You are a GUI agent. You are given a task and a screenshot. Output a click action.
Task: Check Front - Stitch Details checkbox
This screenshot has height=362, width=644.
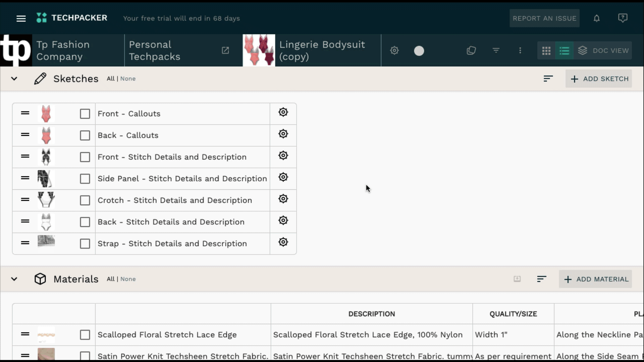click(85, 157)
